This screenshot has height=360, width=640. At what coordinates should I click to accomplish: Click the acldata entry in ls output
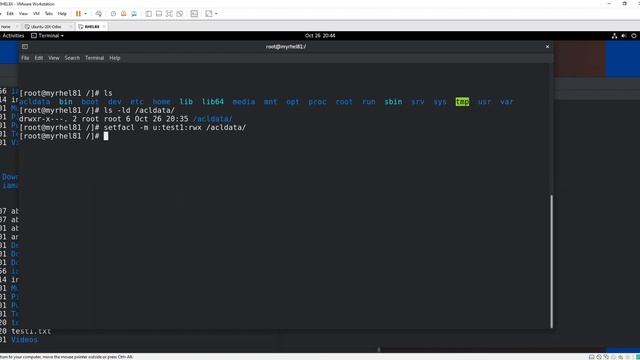35,102
